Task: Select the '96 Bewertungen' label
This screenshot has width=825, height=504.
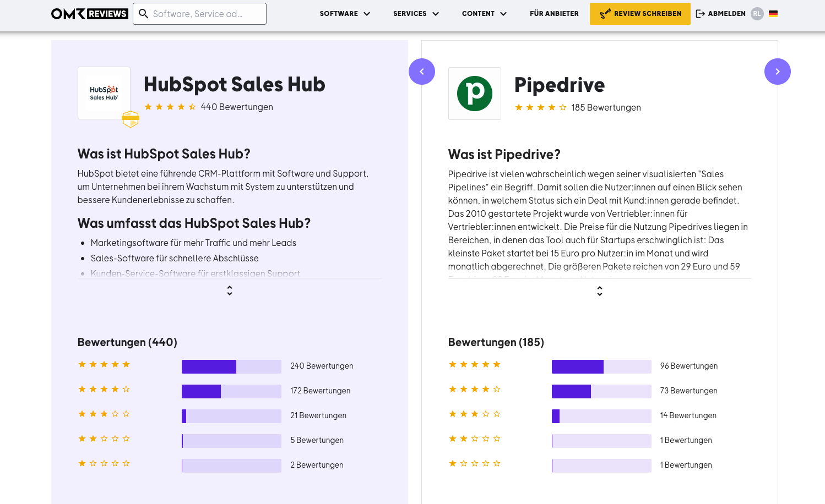Action: (689, 366)
